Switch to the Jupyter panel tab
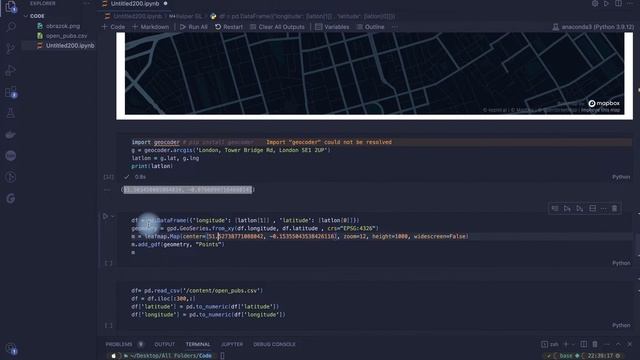 tap(232, 344)
